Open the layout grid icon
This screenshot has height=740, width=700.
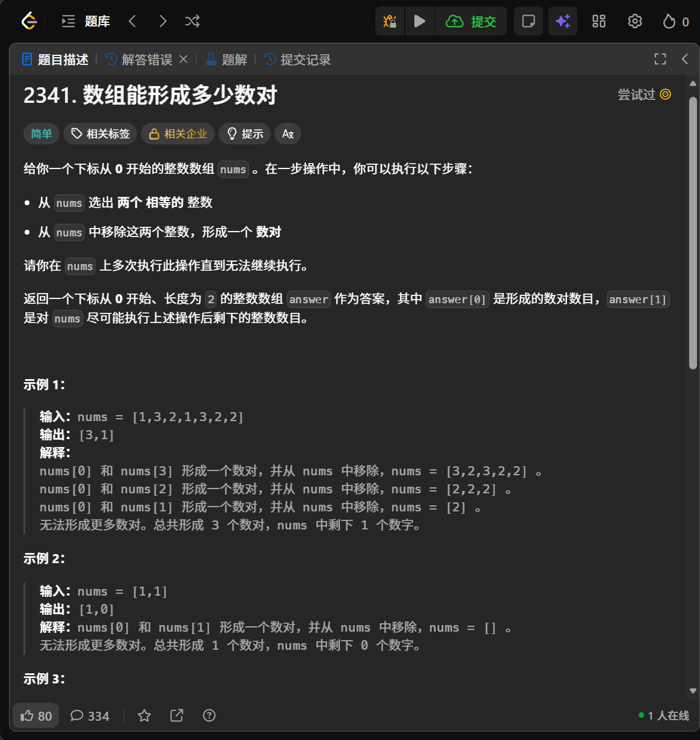[599, 22]
